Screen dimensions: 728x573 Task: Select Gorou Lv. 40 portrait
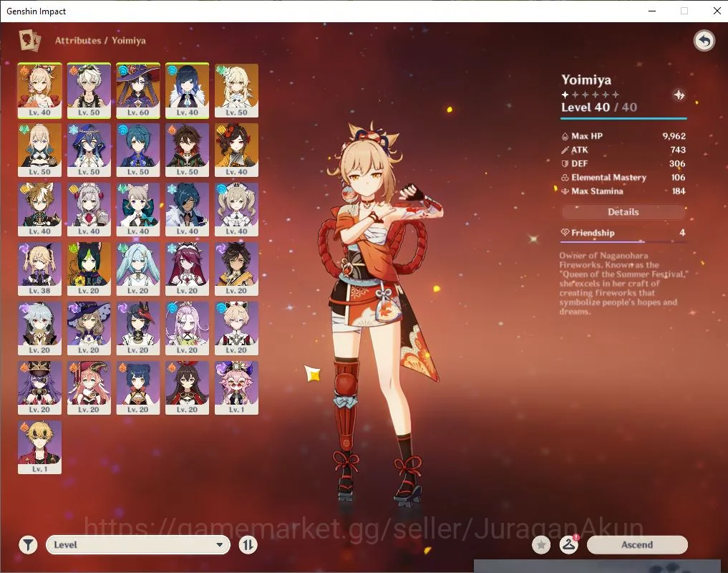click(39, 210)
